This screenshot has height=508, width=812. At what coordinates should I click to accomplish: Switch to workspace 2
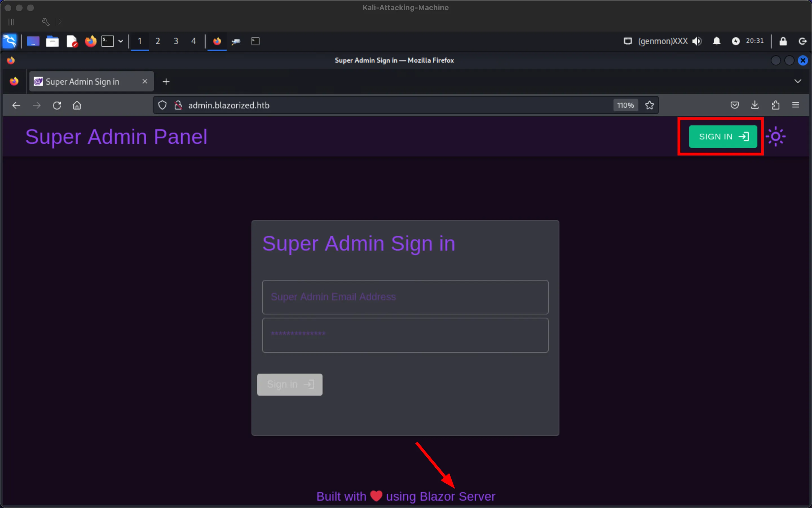click(158, 41)
